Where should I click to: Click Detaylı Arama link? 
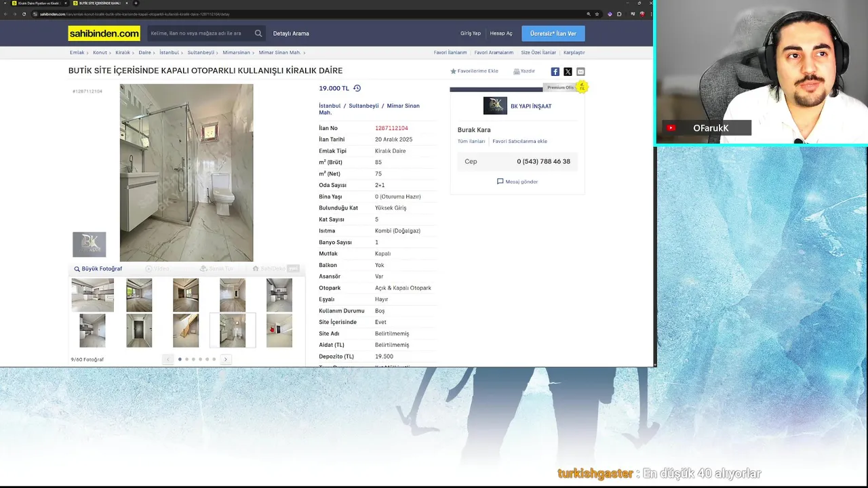click(291, 33)
